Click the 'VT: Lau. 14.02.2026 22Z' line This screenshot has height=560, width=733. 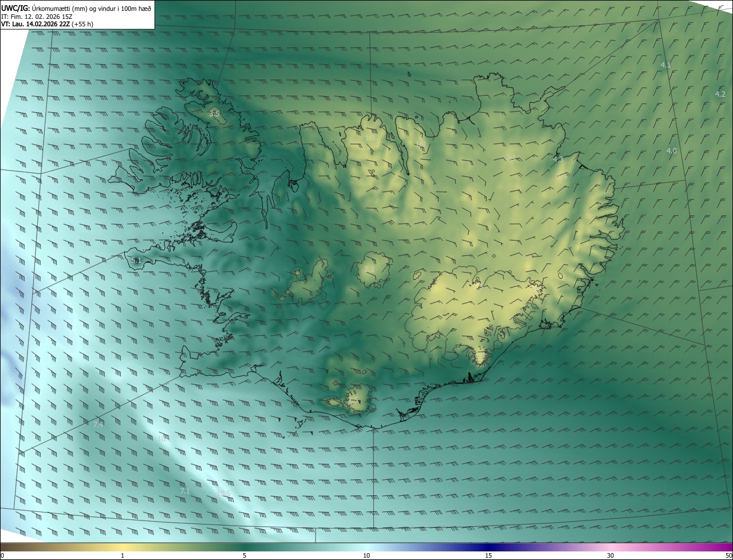(47, 24)
